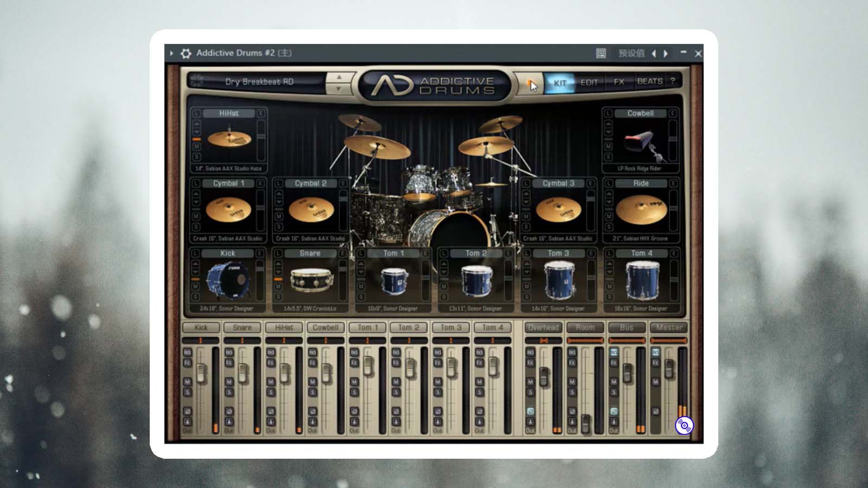Click the L load button on HiHat slot
The image size is (868, 488).
[x=196, y=113]
